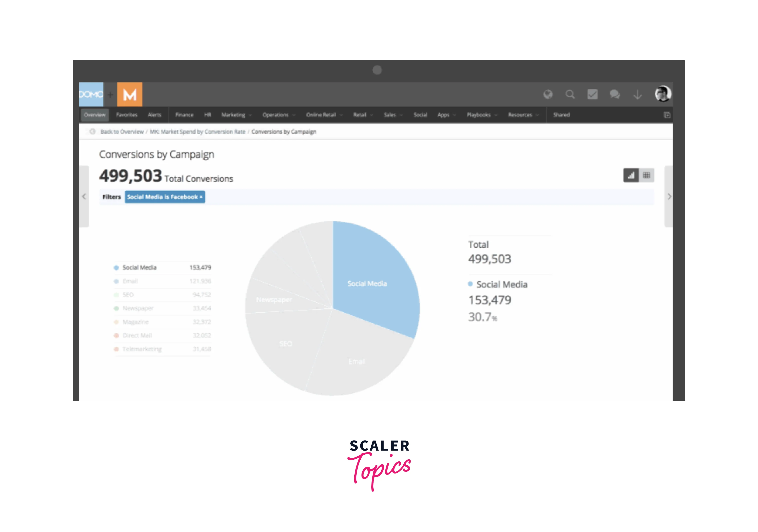
Task: Open the Alerts tab
Action: 154,115
